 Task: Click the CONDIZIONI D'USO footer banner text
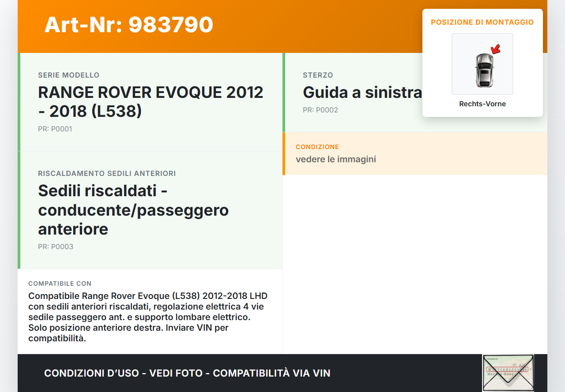187,373
